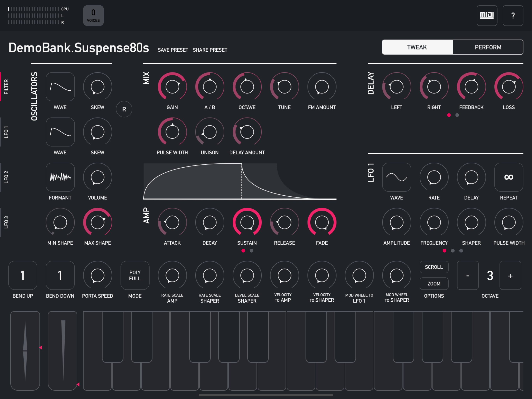Toggle the infinity REPEAT button

coord(508,177)
